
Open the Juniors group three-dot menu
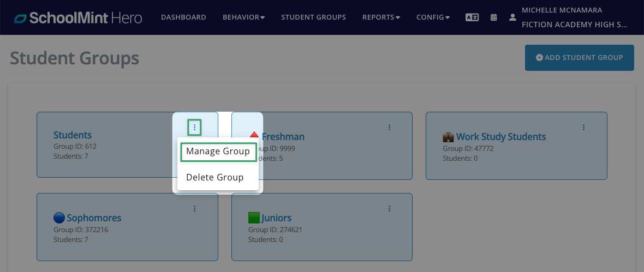(x=389, y=209)
